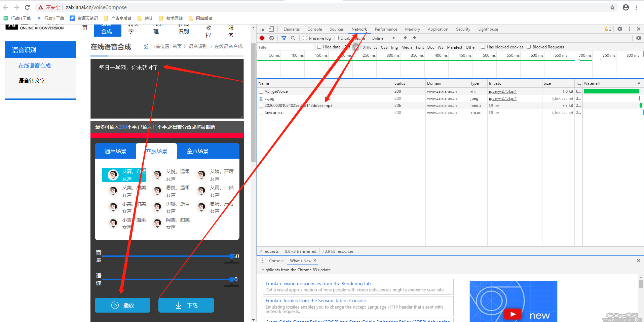Open network search magnifier

(x=293, y=38)
